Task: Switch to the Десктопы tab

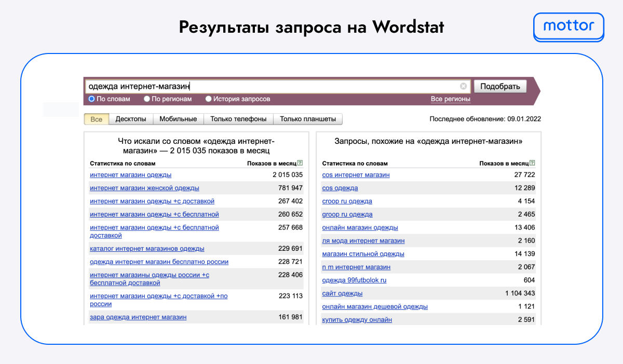Action: 131,119
